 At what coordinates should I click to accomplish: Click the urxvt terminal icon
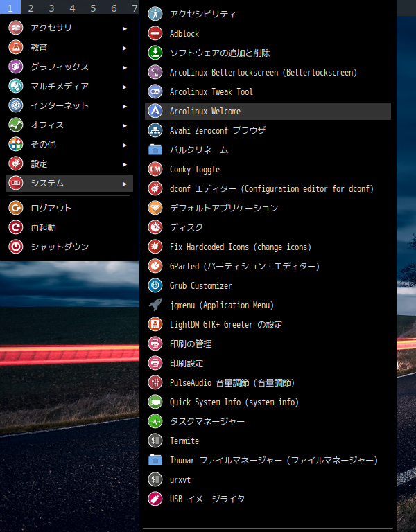point(155,479)
